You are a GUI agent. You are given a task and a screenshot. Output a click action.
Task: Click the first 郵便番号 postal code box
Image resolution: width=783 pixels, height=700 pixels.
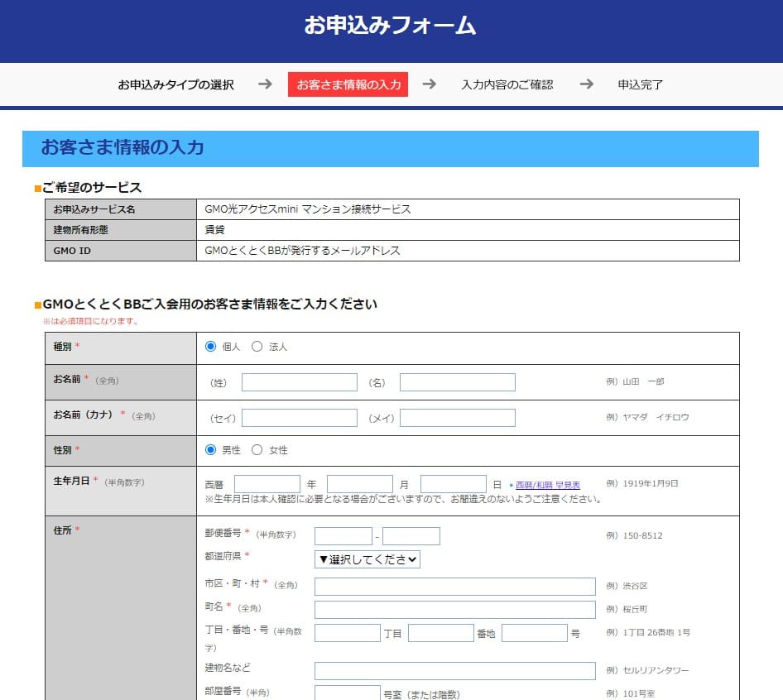[343, 536]
